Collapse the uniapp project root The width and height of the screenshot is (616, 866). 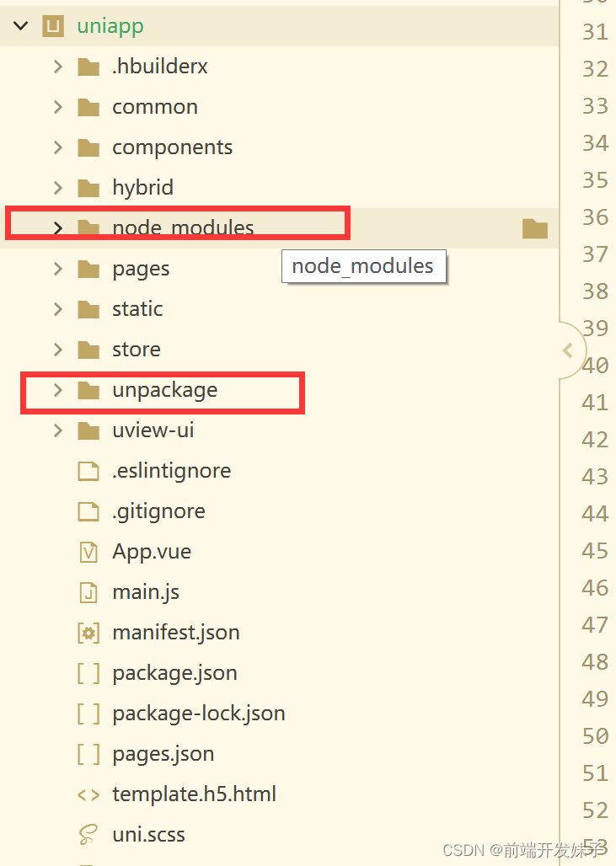point(20,25)
